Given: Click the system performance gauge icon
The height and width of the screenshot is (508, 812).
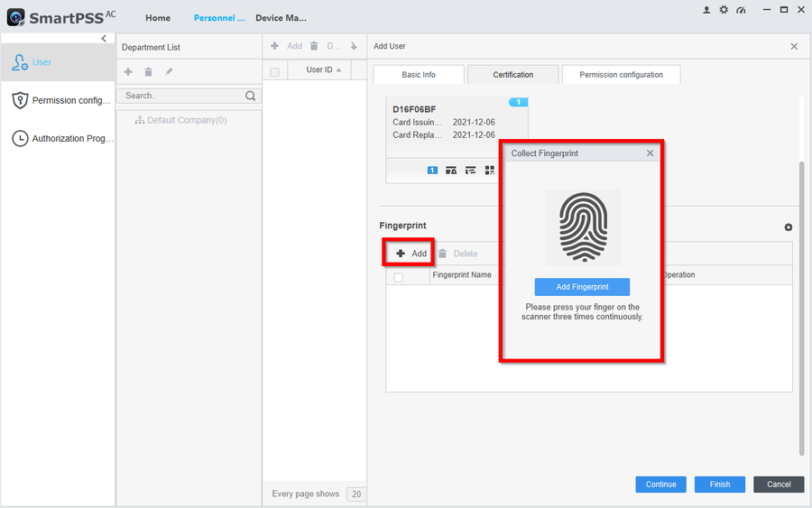Looking at the screenshot, I should click(741, 10).
